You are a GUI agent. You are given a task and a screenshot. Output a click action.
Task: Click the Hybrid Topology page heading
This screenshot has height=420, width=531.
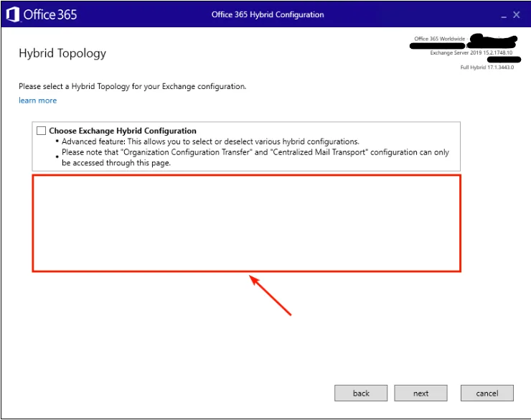[x=62, y=54]
